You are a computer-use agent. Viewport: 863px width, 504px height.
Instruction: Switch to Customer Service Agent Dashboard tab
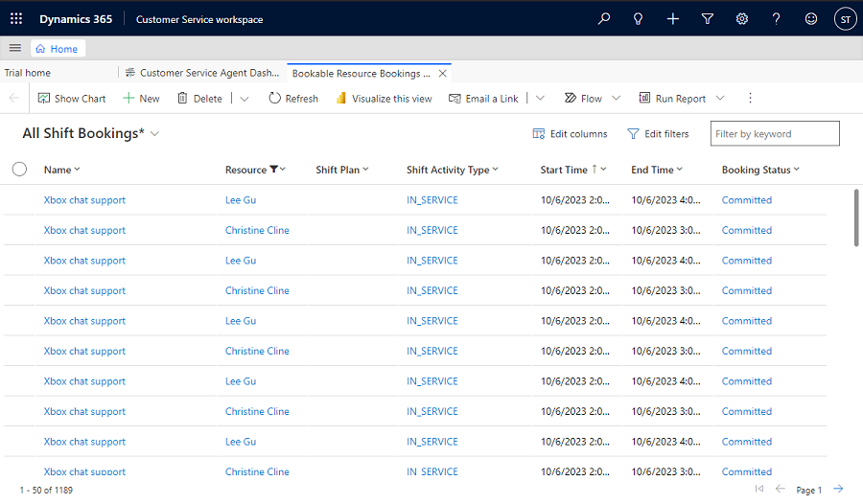tap(202, 73)
